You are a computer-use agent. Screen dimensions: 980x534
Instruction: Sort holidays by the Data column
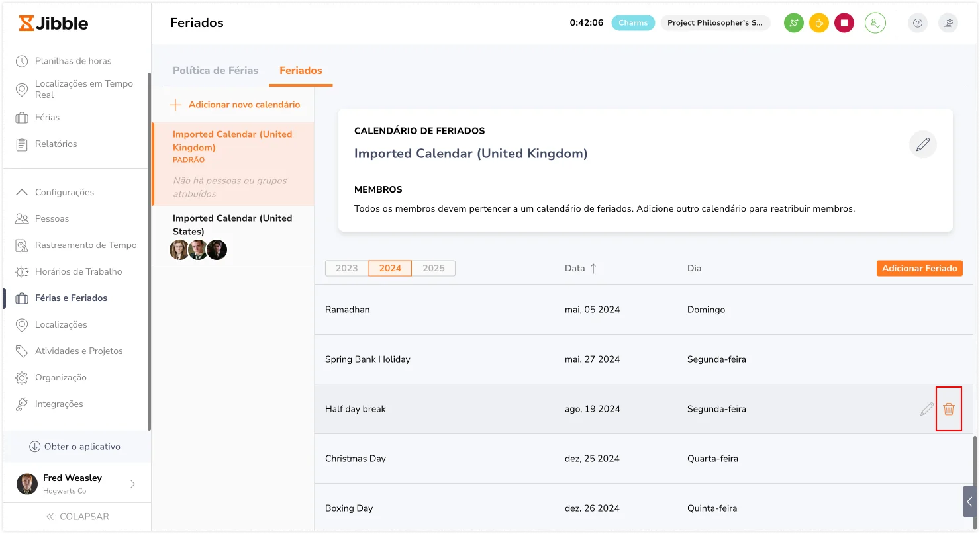581,268
